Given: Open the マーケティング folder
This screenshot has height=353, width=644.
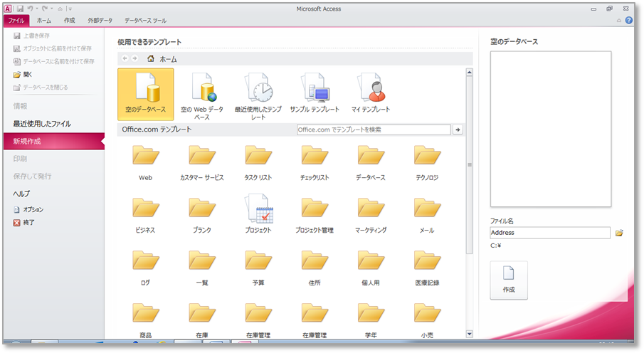Looking at the screenshot, I should point(371,216).
